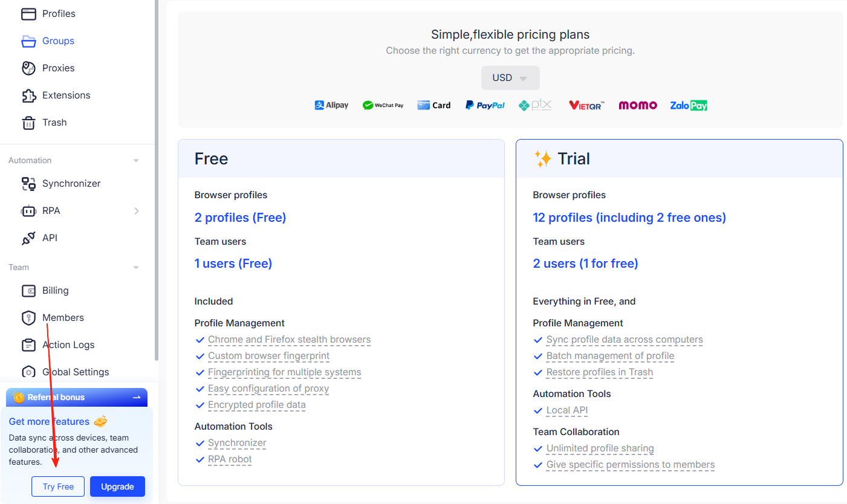This screenshot has height=504, width=847.
Task: Open the Synchronizer icon
Action: pyautogui.click(x=28, y=184)
